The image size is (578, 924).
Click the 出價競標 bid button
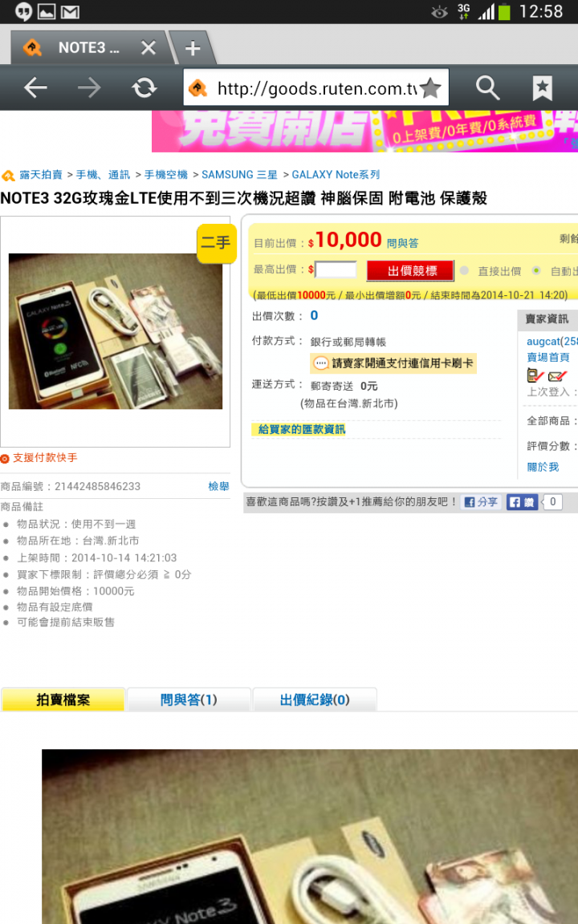coord(410,270)
